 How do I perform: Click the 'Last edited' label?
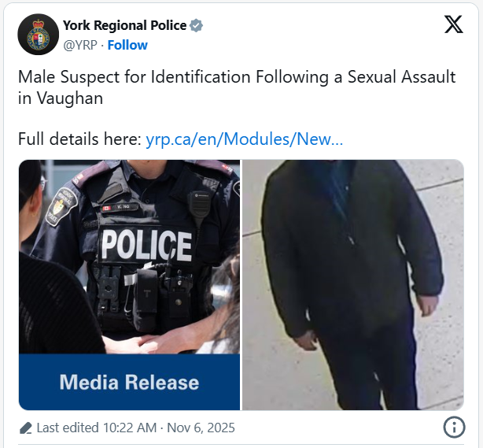pos(68,428)
